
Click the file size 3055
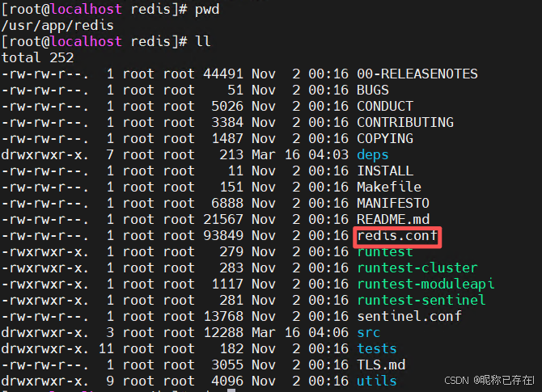[227, 365]
